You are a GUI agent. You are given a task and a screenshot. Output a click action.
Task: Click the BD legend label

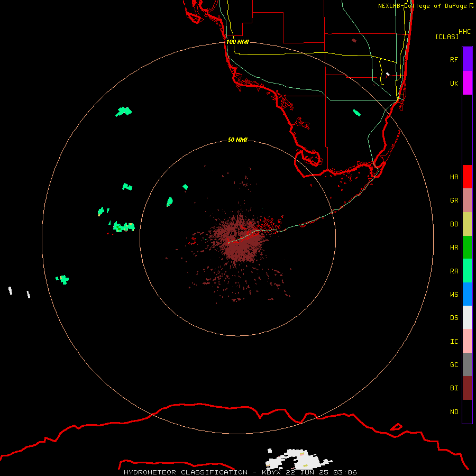tap(454, 224)
